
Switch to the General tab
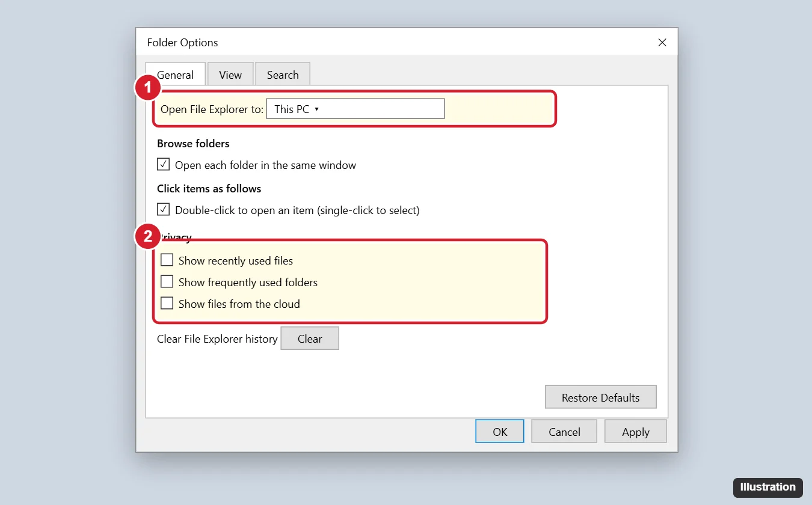176,75
